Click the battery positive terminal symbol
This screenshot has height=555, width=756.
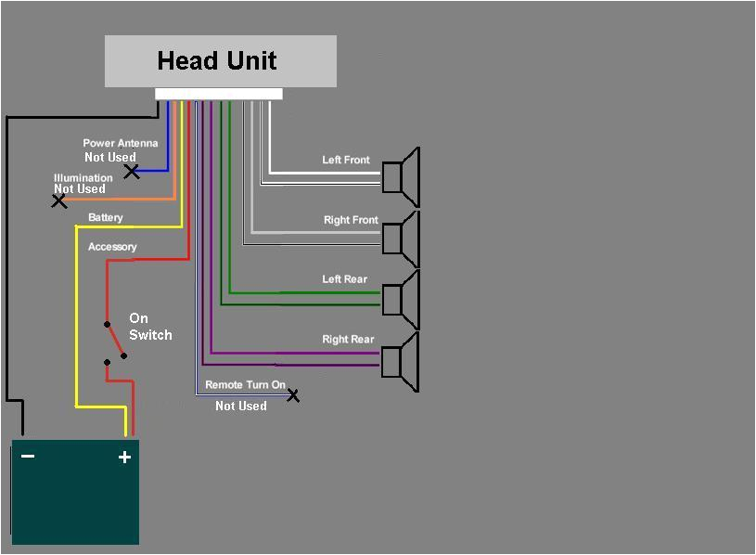(122, 457)
